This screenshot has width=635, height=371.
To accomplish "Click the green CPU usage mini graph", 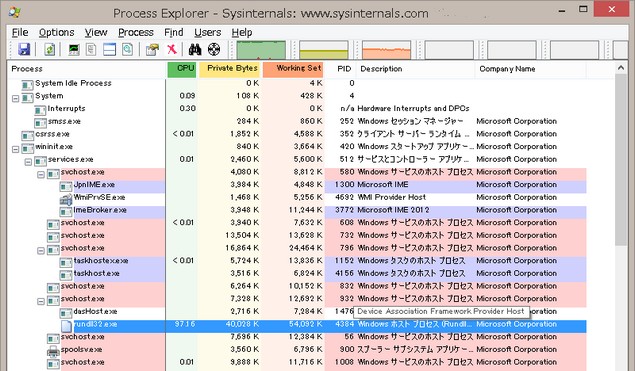I will 261,50.
